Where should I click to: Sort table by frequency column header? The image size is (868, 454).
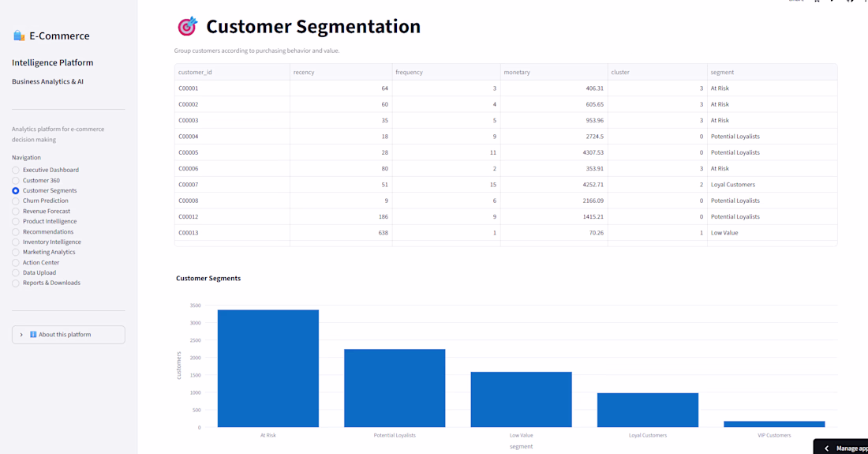coord(446,72)
